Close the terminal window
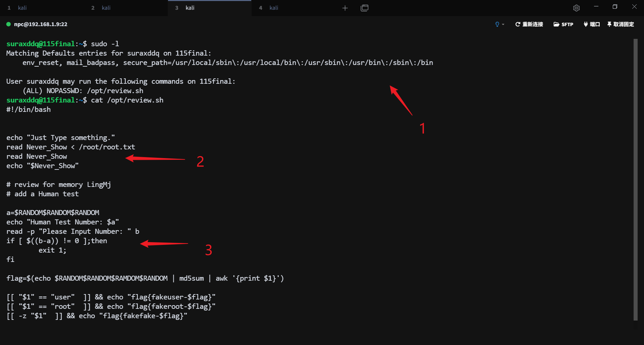 point(634,7)
